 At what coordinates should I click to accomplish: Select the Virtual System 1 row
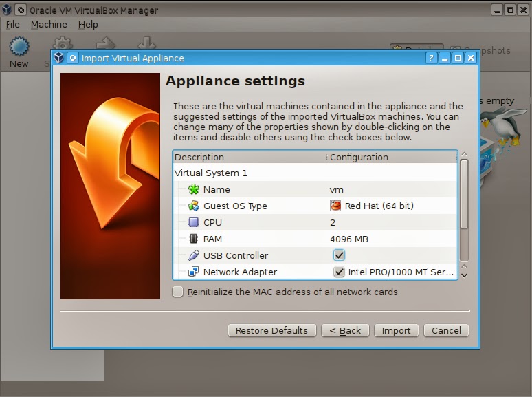coord(315,173)
